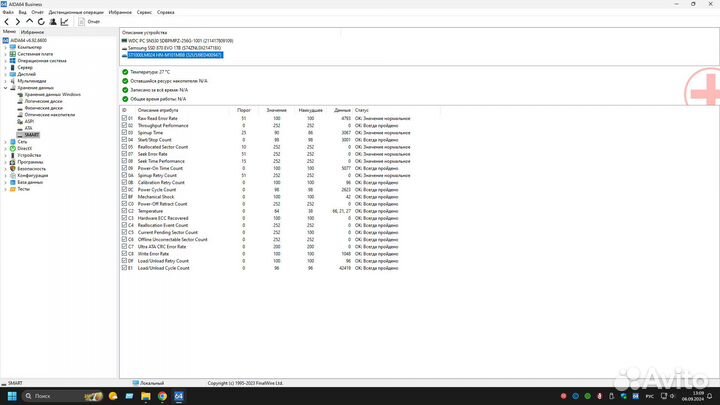This screenshot has height=405, width=720.
Task: Select the ATA item in tree
Action: click(x=28, y=128)
